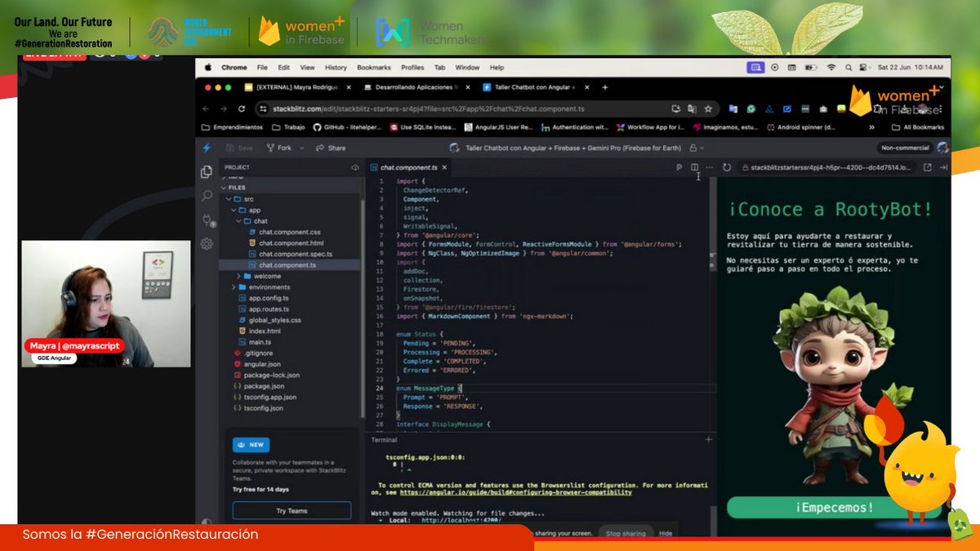This screenshot has height=551, width=980.
Task: Click the Prettier format P icon
Action: coord(679,167)
